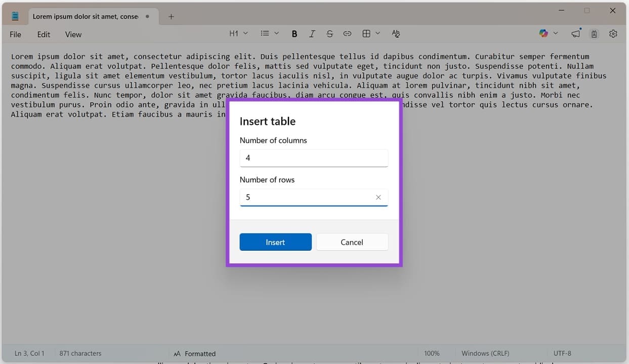Clear the rows field using the X
The image size is (629, 364).
(x=378, y=197)
